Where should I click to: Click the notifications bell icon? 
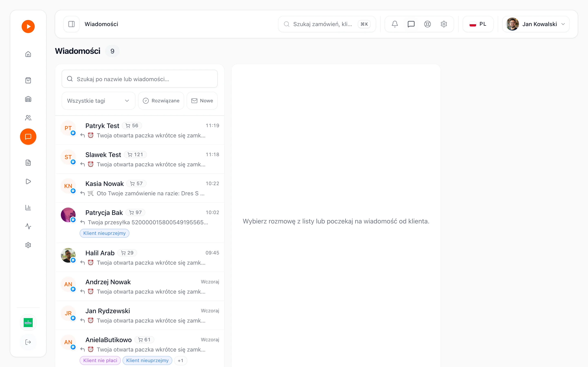click(395, 24)
